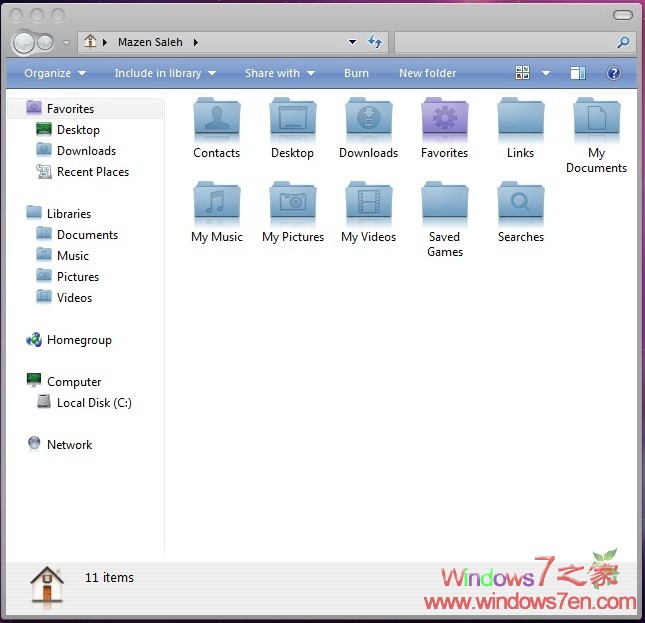Click the forward navigation arrow
The width and height of the screenshot is (645, 623).
46,42
